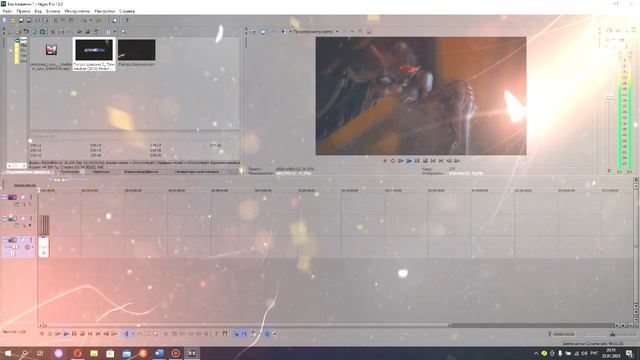Go to end using preview transport
640x360 pixels.
(x=441, y=161)
